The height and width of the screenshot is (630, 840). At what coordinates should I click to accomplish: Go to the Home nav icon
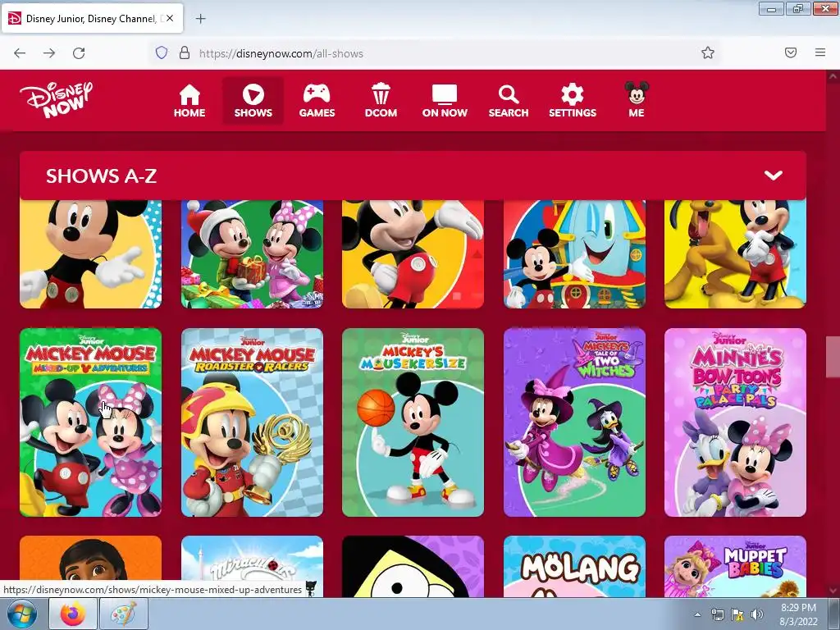pos(189,101)
